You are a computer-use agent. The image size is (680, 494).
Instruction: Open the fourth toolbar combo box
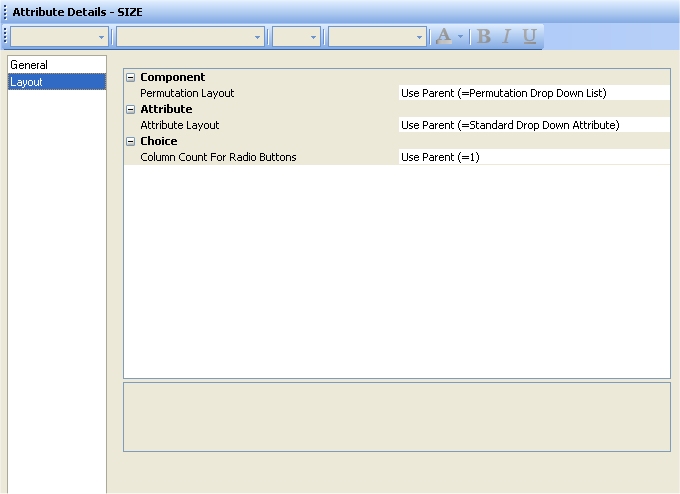(x=419, y=37)
